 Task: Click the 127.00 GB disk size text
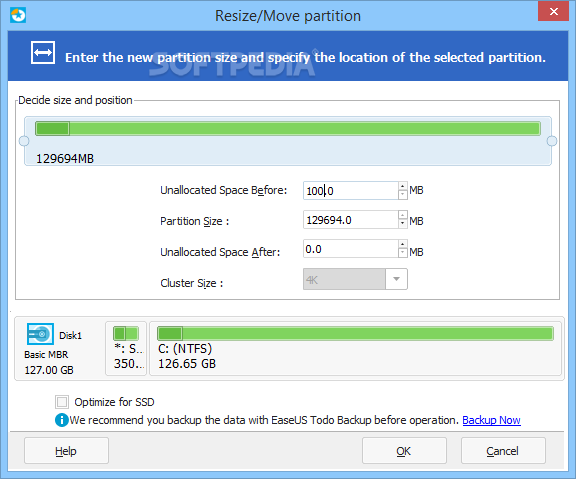pyautogui.click(x=49, y=370)
